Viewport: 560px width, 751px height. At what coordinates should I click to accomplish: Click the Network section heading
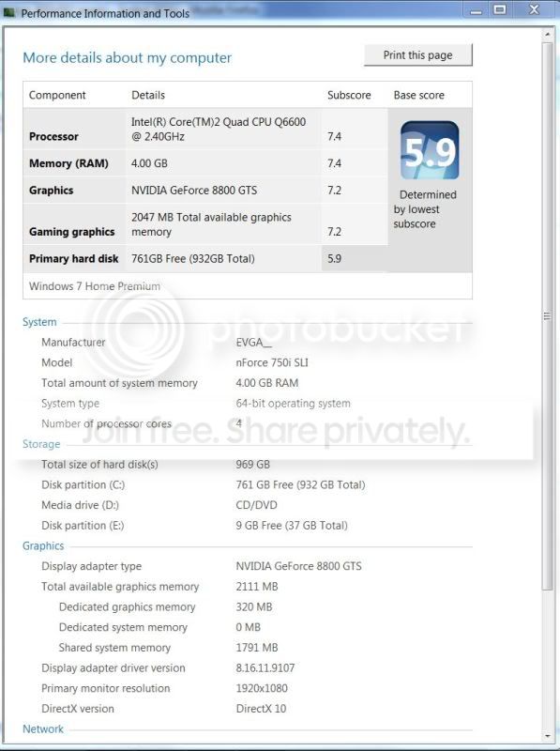click(43, 729)
